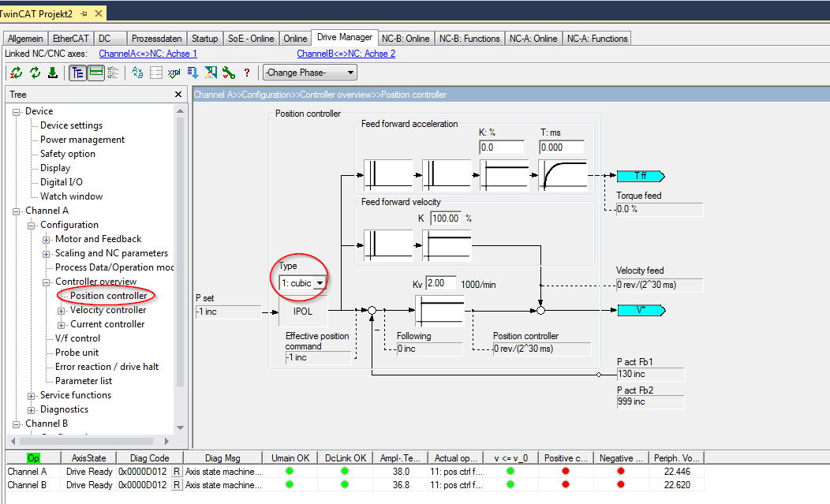Click the drawing triangle pencil toolbar icon
Image resolution: width=830 pixels, height=504 pixels.
(211, 73)
